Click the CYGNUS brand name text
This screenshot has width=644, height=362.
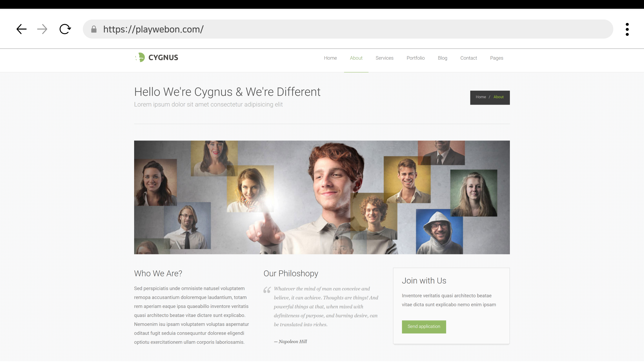pyautogui.click(x=163, y=58)
